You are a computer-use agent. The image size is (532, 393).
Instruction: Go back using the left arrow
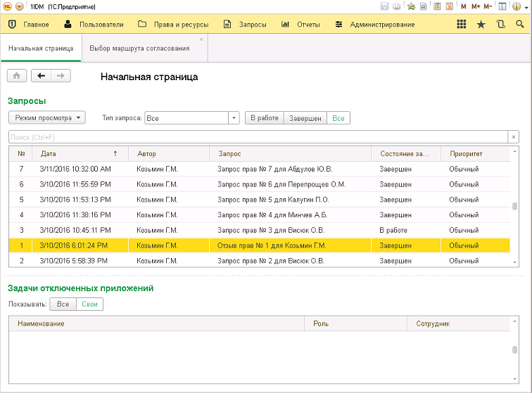tap(42, 76)
